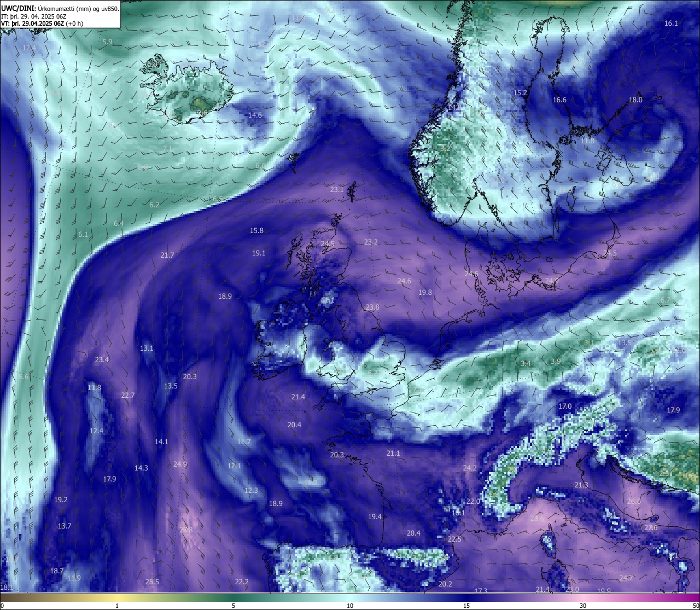Click the 22.5 value over southern France
The height and width of the screenshot is (610, 700).
(x=454, y=539)
